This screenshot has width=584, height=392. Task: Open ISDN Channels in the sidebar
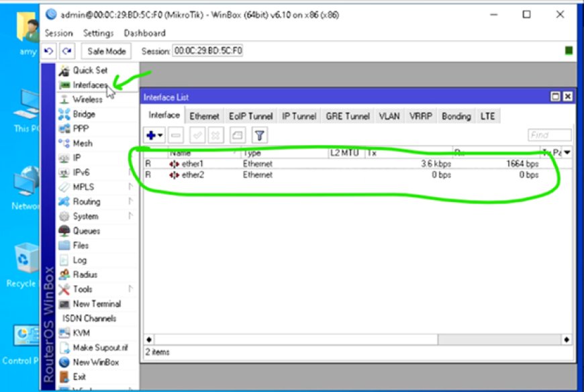point(89,318)
